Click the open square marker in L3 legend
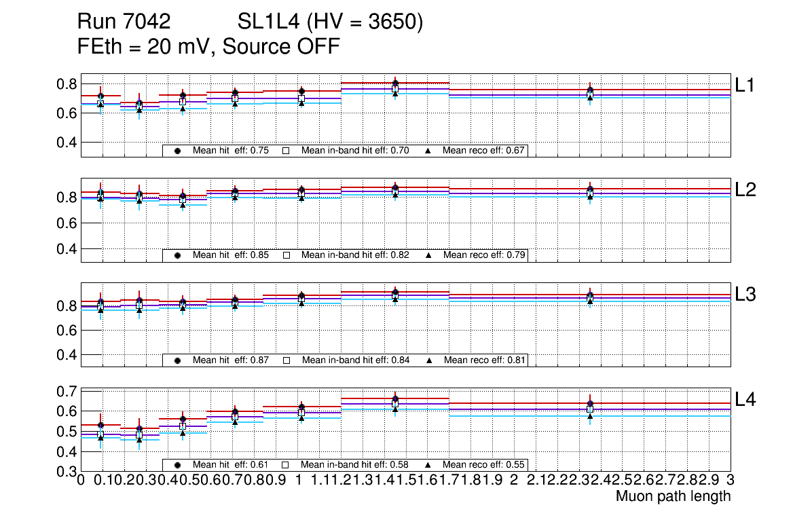812x524 pixels. pos(287,360)
